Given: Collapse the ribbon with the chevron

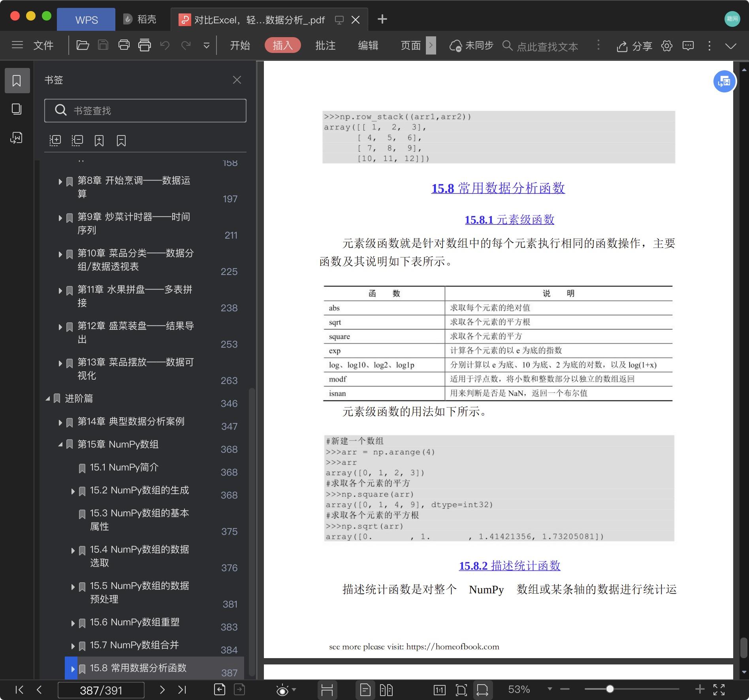Looking at the screenshot, I should pos(731,46).
